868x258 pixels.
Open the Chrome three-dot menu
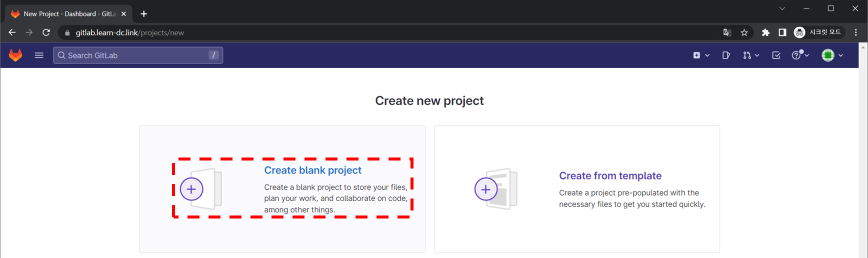click(856, 32)
